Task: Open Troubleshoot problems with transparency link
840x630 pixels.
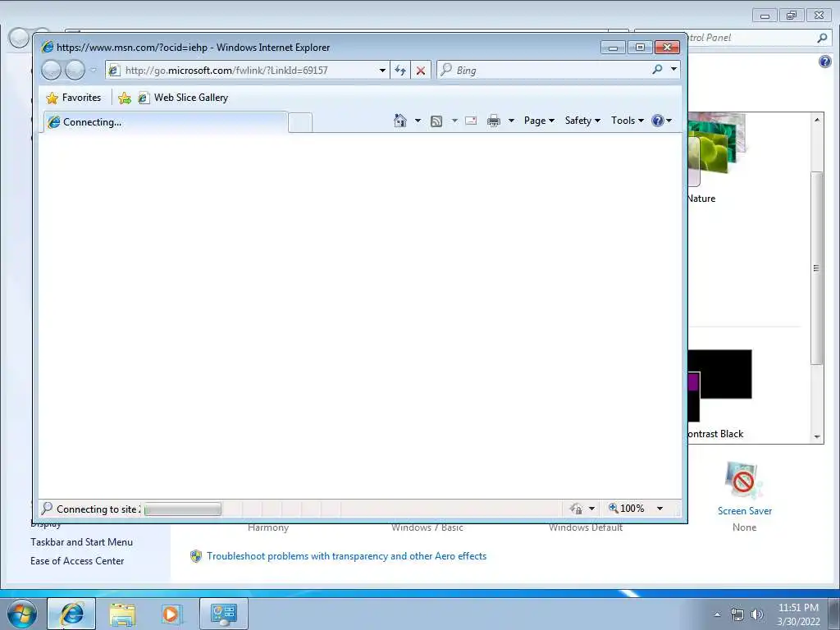Action: 347,556
